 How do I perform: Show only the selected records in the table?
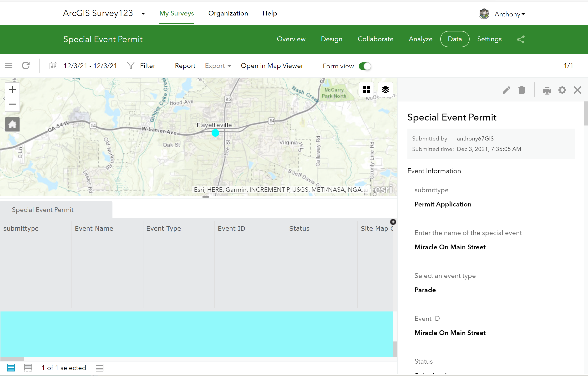click(28, 367)
